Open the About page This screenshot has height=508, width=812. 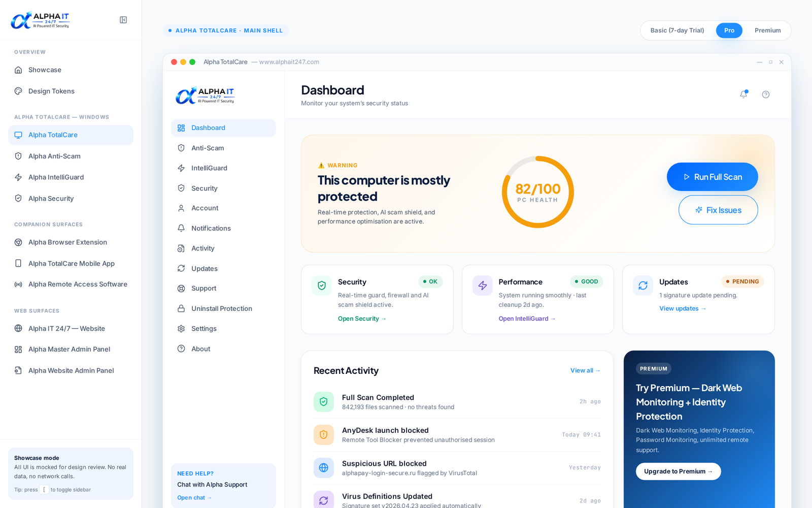click(223, 348)
